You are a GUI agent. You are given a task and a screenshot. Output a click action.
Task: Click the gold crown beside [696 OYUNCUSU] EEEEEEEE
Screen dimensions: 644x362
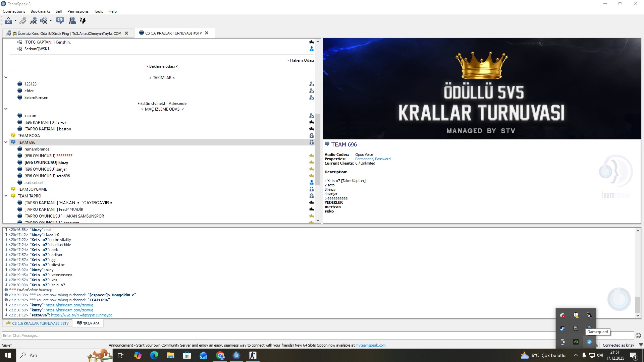tap(311, 156)
